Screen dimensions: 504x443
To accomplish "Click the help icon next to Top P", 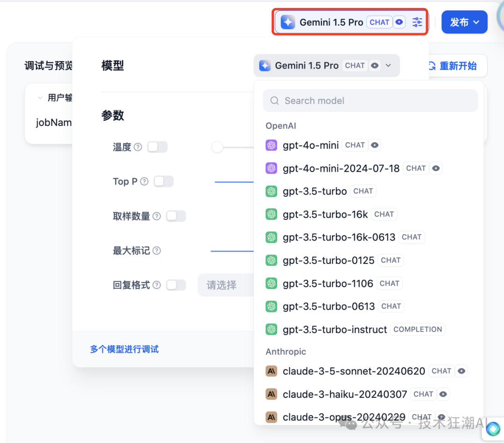I will 144,181.
